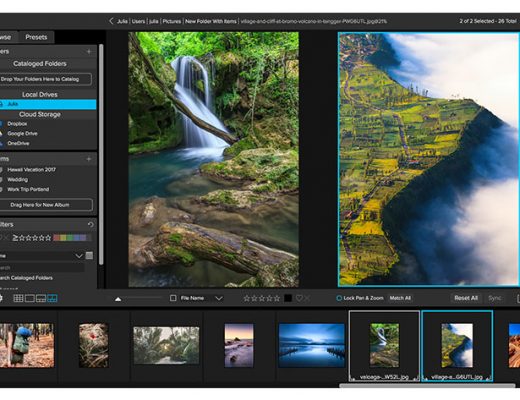
Task: Adjust the thumbnail size slider handle
Action: point(118,299)
